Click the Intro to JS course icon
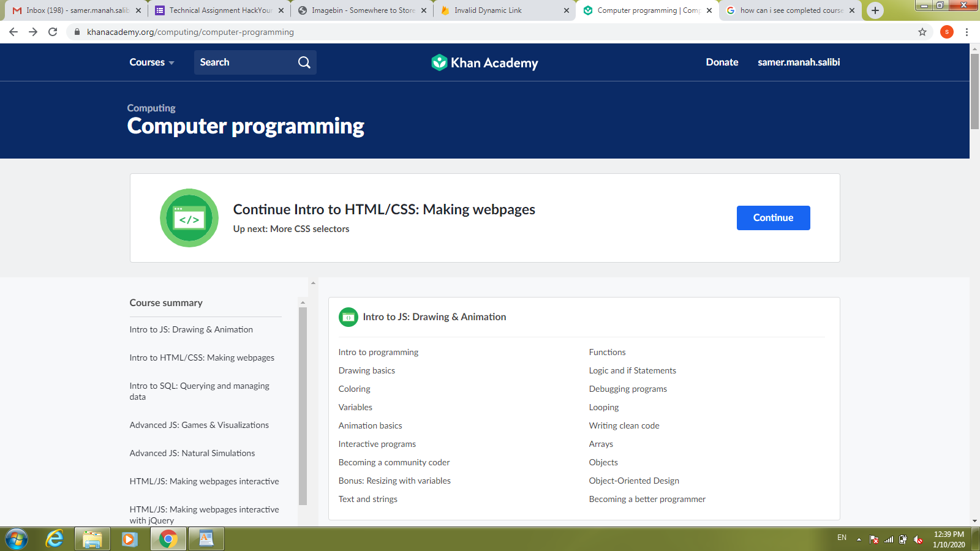This screenshot has height=551, width=980. [x=349, y=317]
